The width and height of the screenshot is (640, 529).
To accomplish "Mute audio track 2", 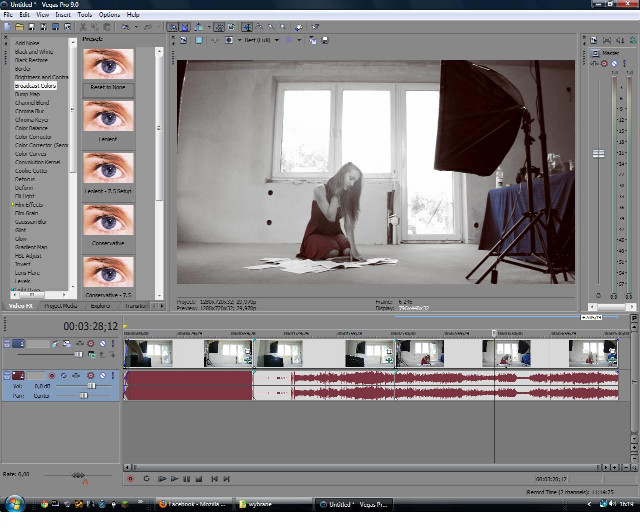I will [102, 375].
